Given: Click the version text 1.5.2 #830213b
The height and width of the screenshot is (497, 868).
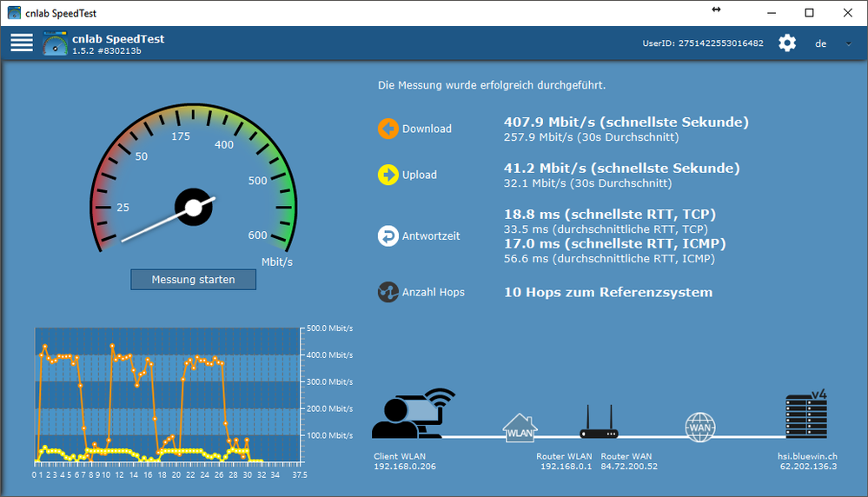Looking at the screenshot, I should pos(107,51).
